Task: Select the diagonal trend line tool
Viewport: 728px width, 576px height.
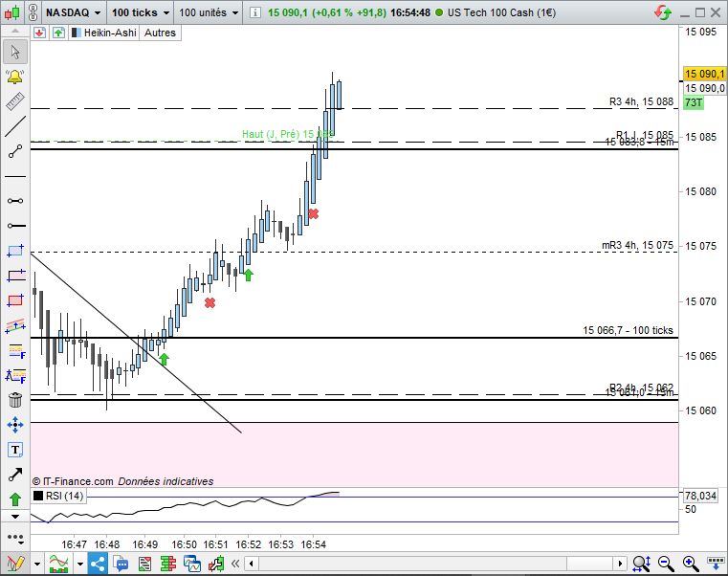Action: [x=15, y=126]
